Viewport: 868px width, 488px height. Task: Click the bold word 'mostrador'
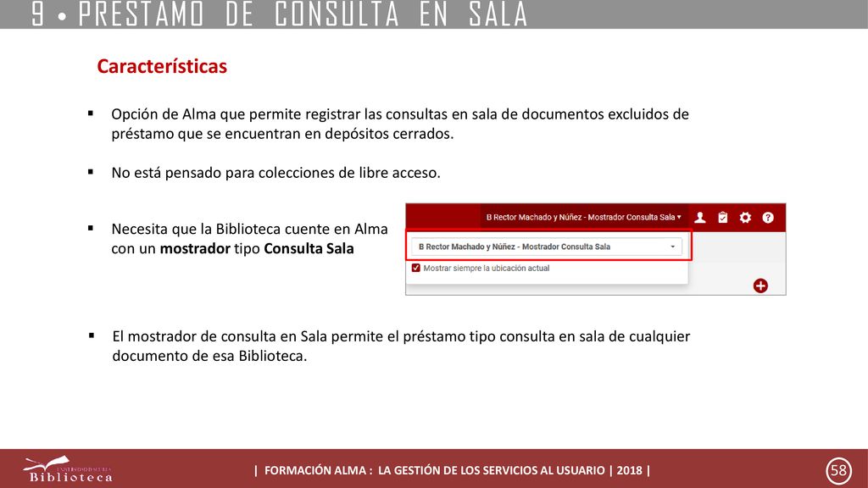(195, 248)
